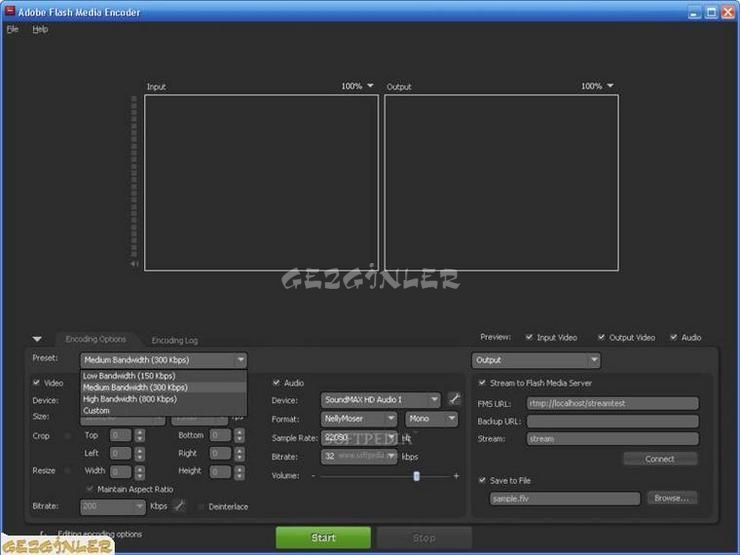Select Custom preset option

163,410
